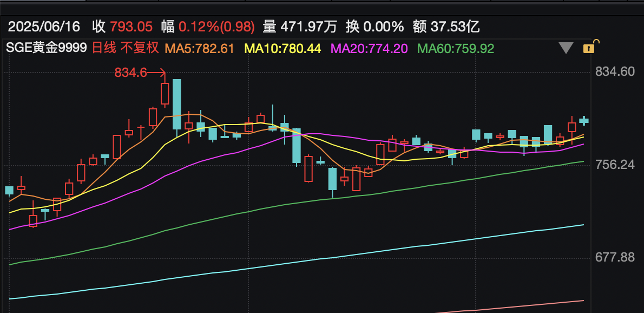Click the date 2025/06/16
644x313 pixels.
(44, 27)
